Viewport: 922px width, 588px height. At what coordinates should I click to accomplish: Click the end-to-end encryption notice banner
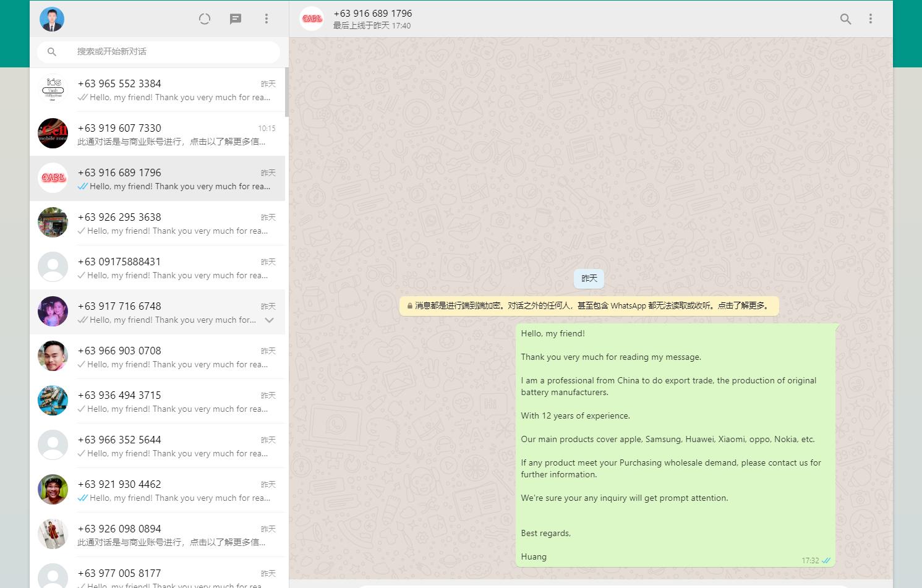point(589,305)
